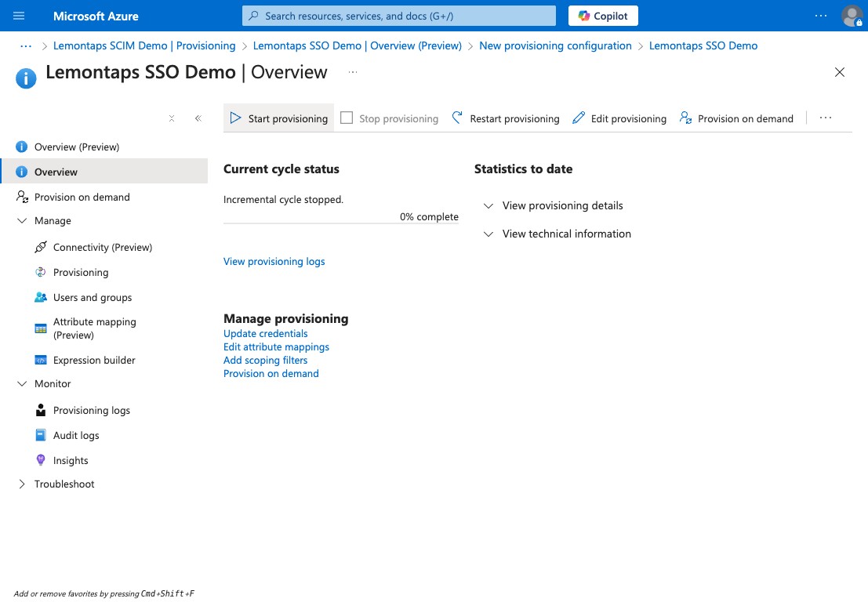Click the Connectivity (Preview) plug icon
The height and width of the screenshot is (602, 868).
tap(41, 247)
